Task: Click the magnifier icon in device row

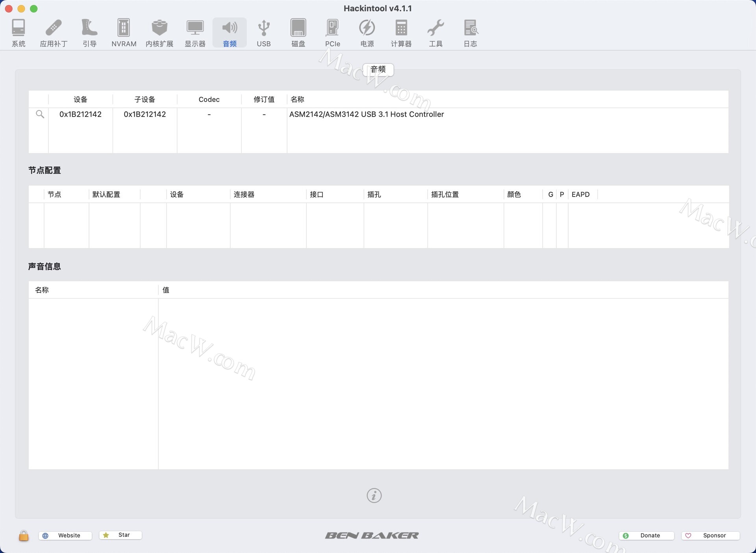Action: click(40, 114)
